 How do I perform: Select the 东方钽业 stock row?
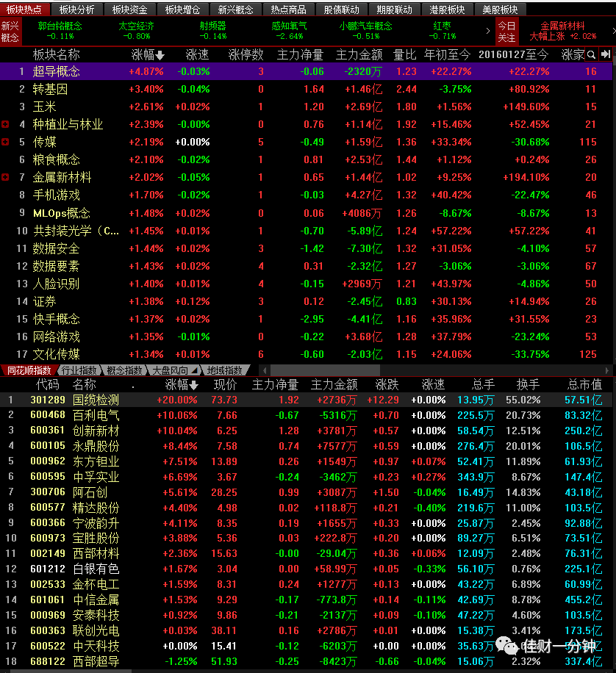(x=306, y=462)
